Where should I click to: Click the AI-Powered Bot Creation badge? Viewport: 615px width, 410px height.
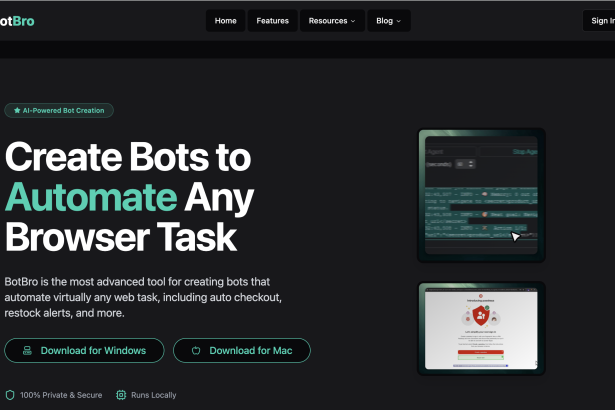pos(59,111)
